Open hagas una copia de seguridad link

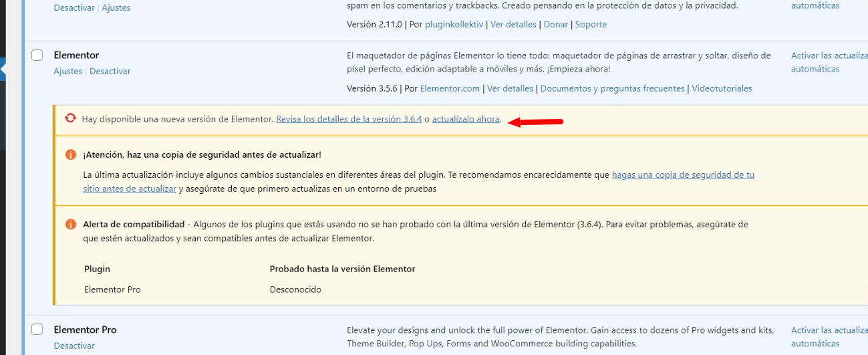(x=419, y=182)
